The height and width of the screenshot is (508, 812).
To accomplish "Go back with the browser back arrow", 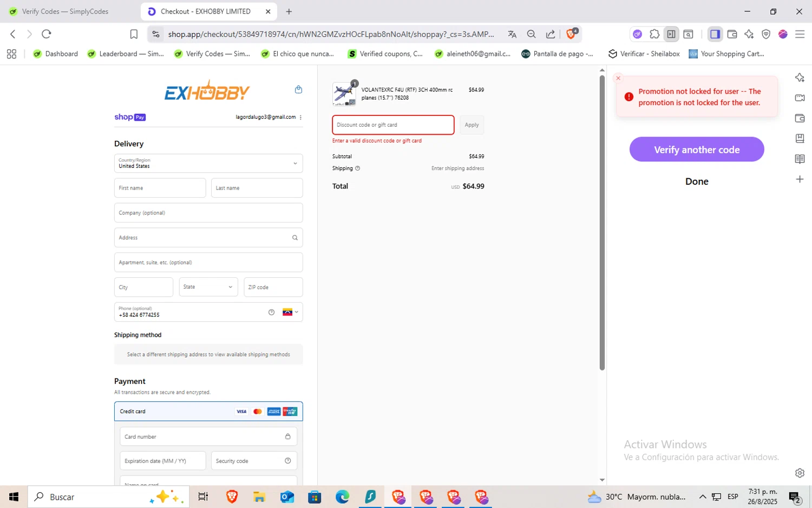I will [x=13, y=34].
